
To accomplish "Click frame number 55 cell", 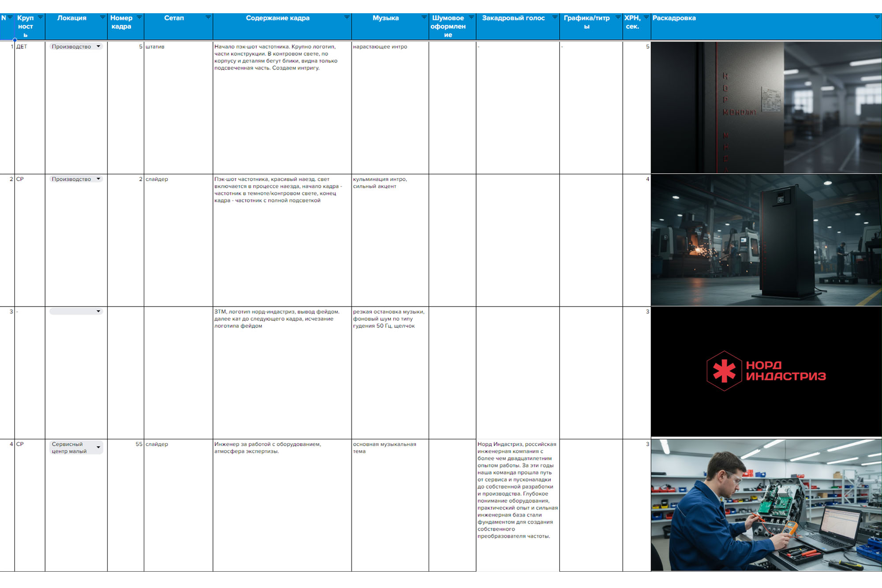I will tap(126, 505).
